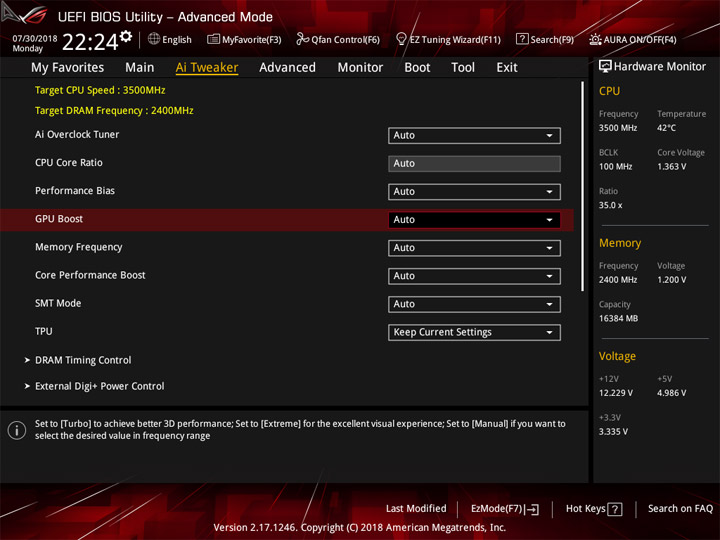Image resolution: width=720 pixels, height=540 pixels.
Task: Click the Core Voltage value 1.363 V
Action: pos(671,167)
